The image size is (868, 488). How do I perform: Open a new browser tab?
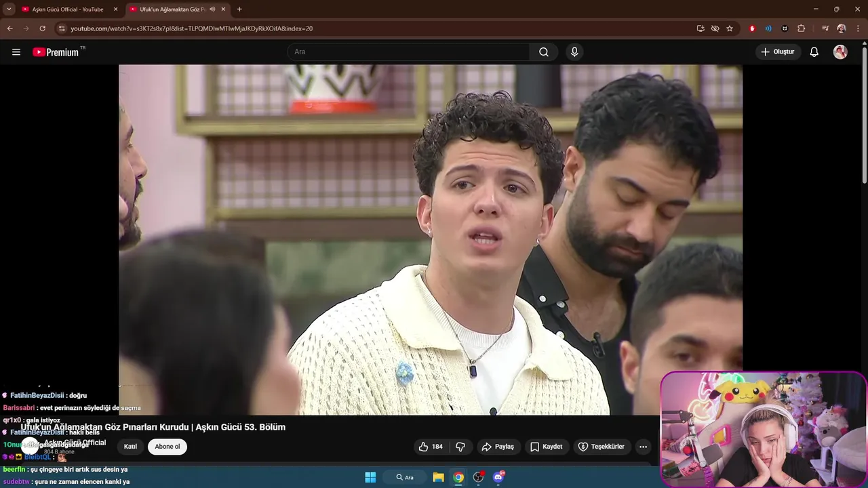pyautogui.click(x=239, y=9)
